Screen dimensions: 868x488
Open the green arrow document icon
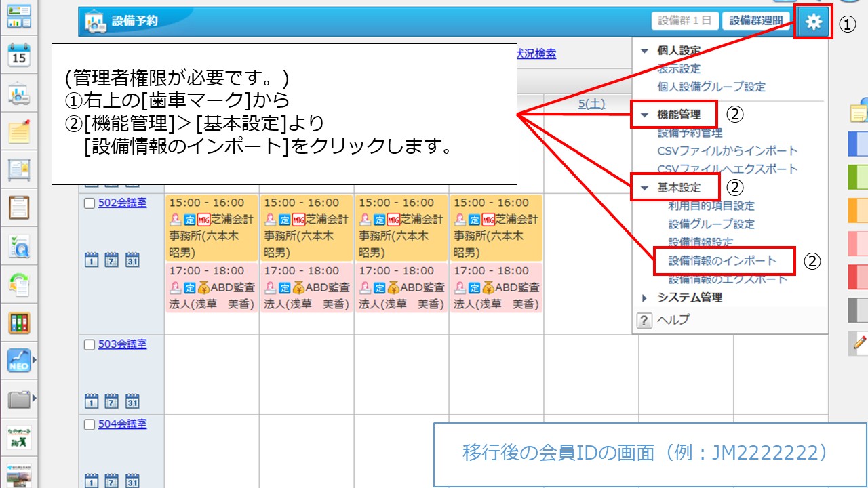[x=19, y=285]
